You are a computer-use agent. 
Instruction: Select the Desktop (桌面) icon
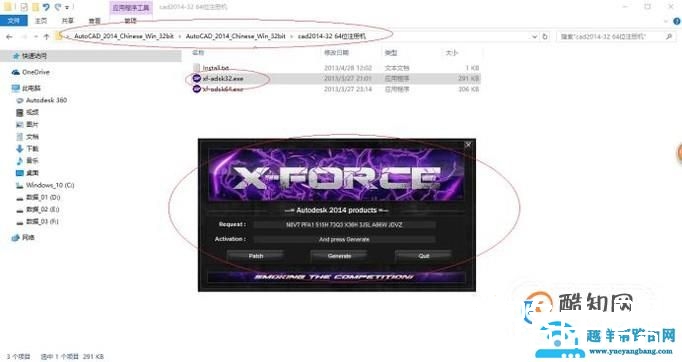(x=20, y=173)
